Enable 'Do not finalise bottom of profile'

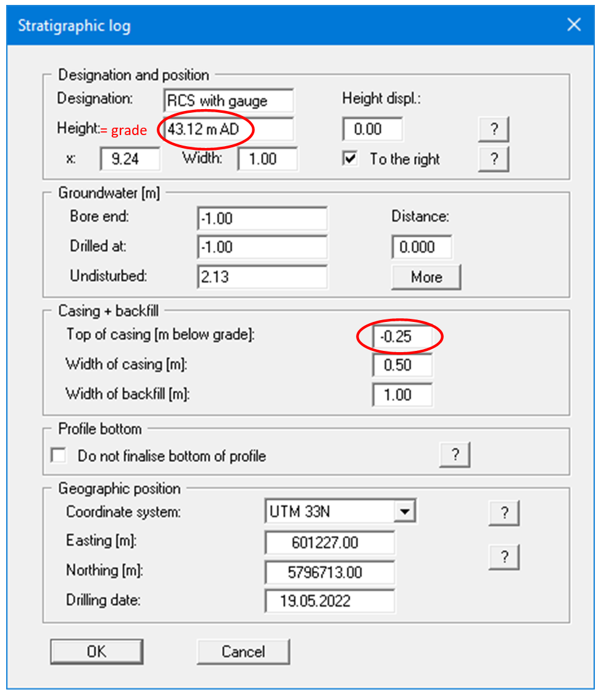[x=59, y=456]
